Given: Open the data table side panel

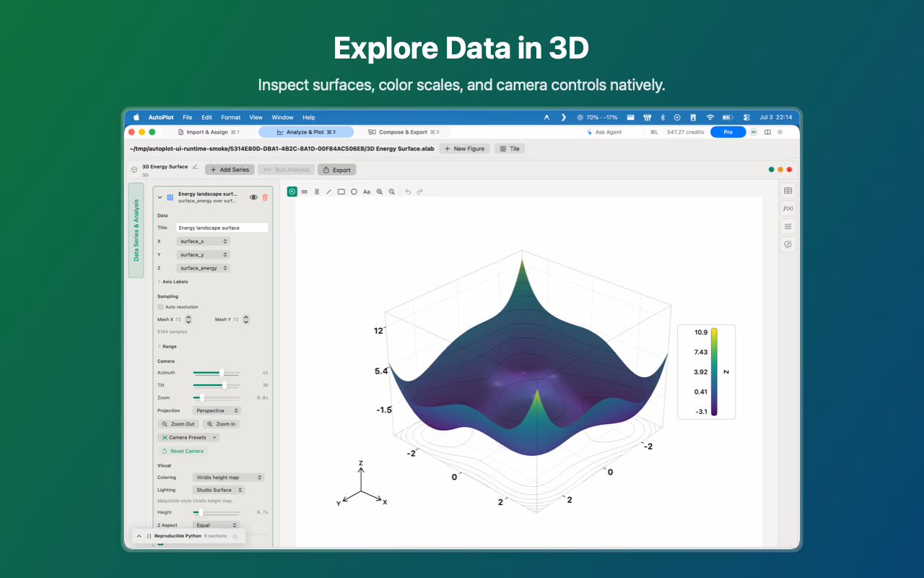Looking at the screenshot, I should 788,191.
